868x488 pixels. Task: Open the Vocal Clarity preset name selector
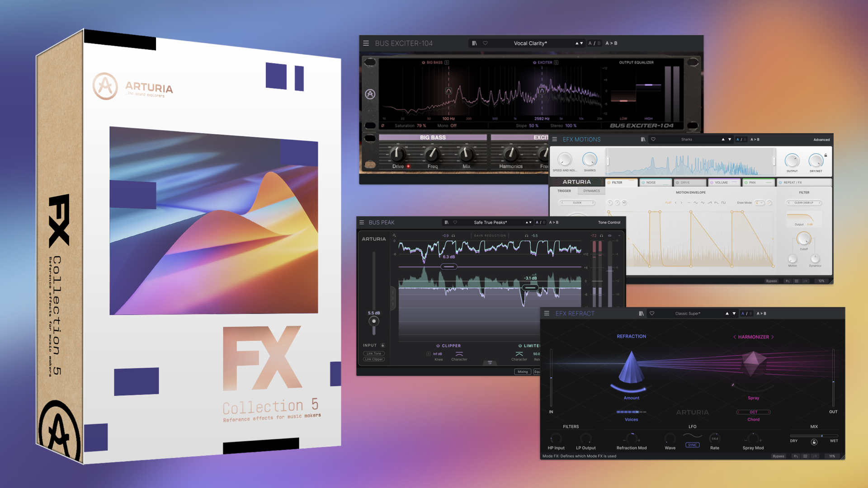(x=530, y=43)
